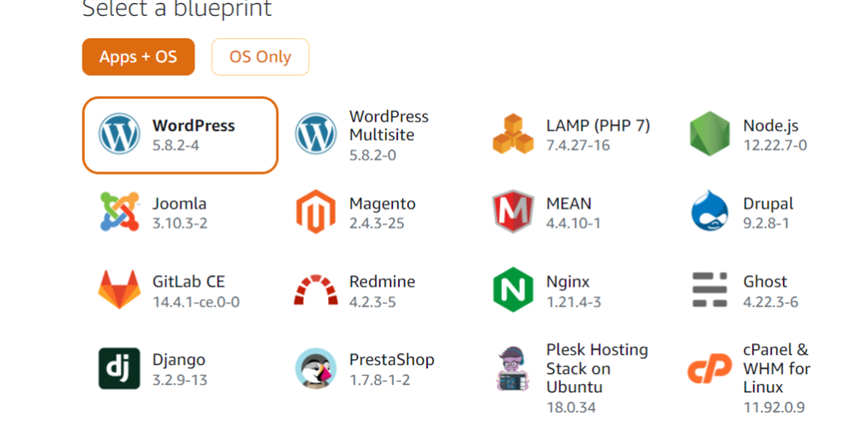The image size is (850, 439).
Task: Click Ghost version 4.22.3-6 text
Action: [x=770, y=302]
